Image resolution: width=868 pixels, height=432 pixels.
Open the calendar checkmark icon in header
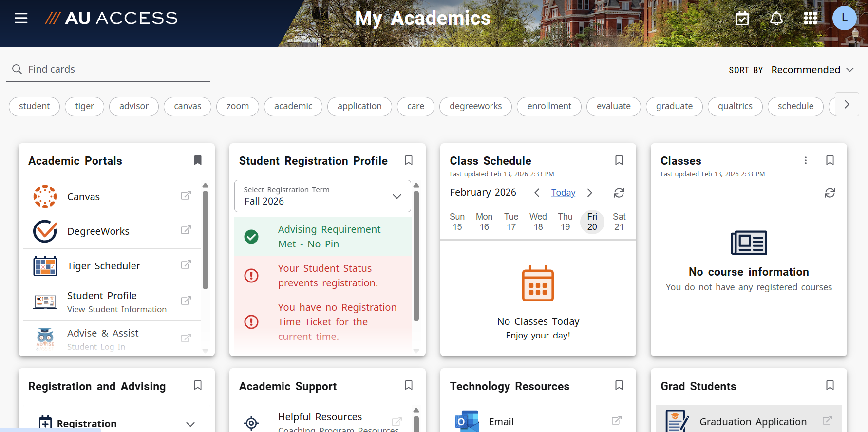742,18
